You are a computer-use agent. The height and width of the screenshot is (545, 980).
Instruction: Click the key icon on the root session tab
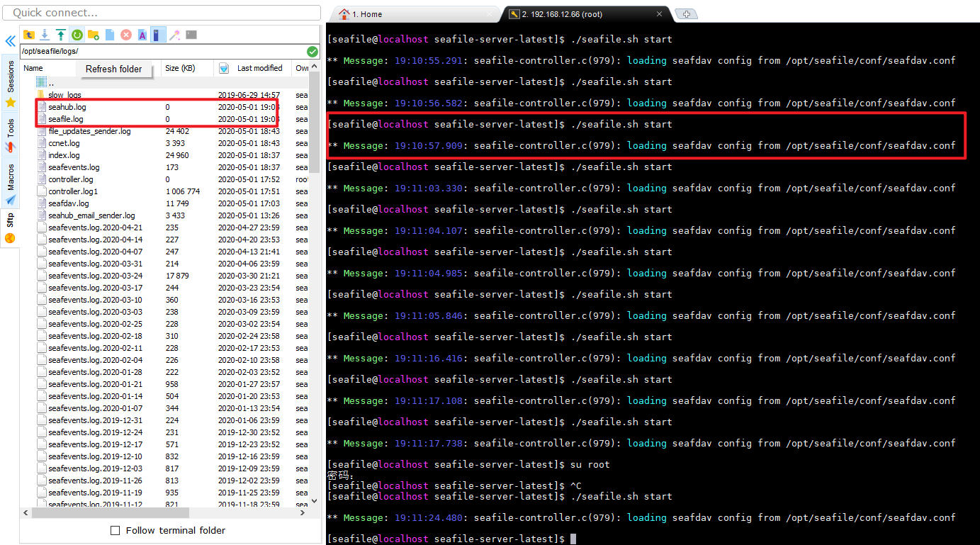[514, 14]
